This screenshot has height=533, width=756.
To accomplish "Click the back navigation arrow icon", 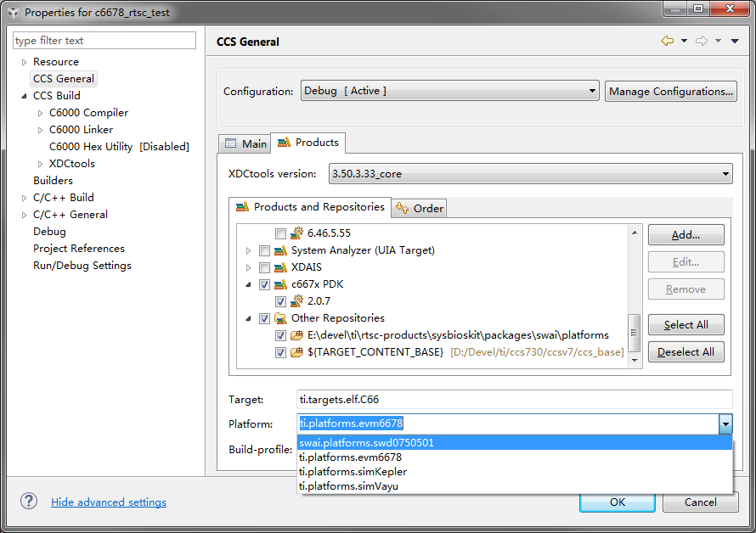I will 668,42.
